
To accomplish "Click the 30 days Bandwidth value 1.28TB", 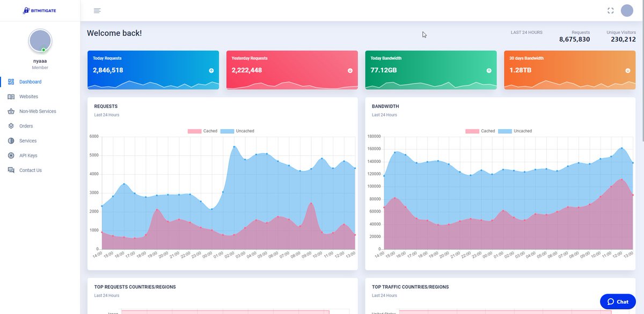I will click(x=521, y=70).
